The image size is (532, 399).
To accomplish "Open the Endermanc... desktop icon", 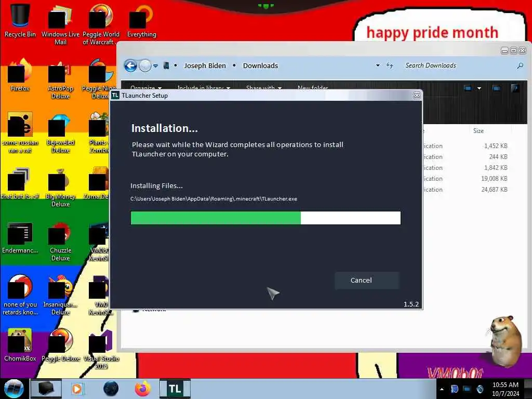I will point(20,237).
